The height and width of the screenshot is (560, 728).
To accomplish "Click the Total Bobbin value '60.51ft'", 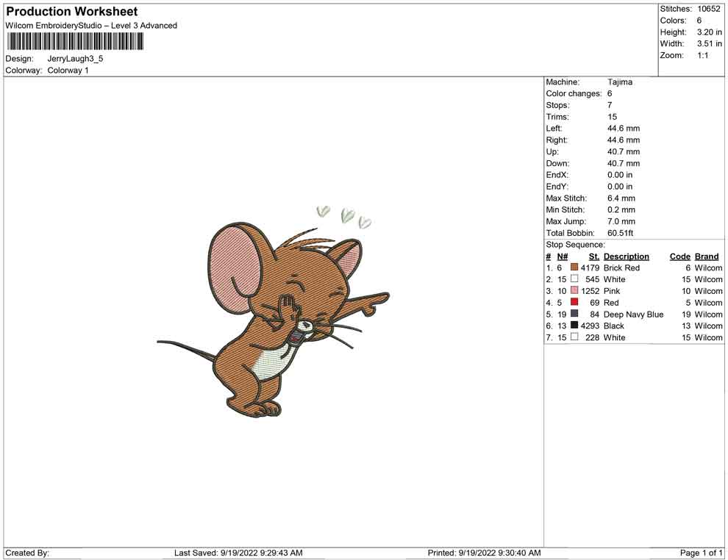I will click(621, 233).
